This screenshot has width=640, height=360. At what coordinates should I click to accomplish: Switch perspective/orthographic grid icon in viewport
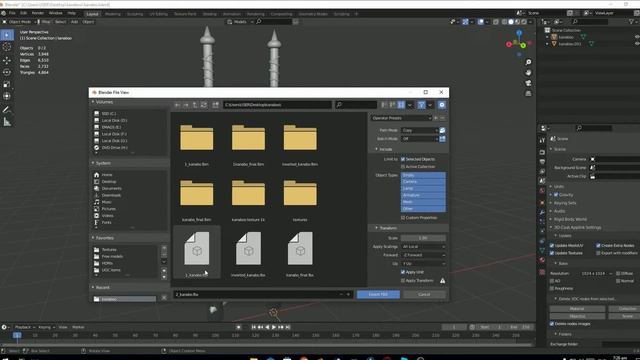[x=528, y=94]
